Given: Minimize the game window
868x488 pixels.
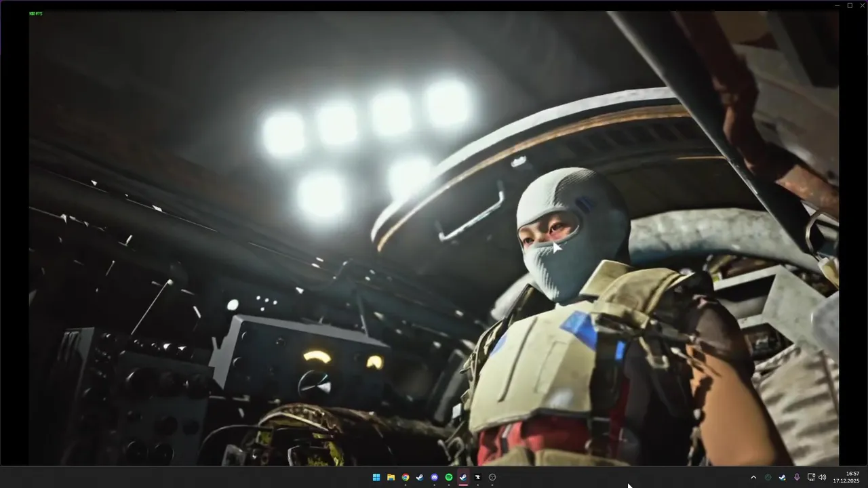Looking at the screenshot, I should 837,5.
